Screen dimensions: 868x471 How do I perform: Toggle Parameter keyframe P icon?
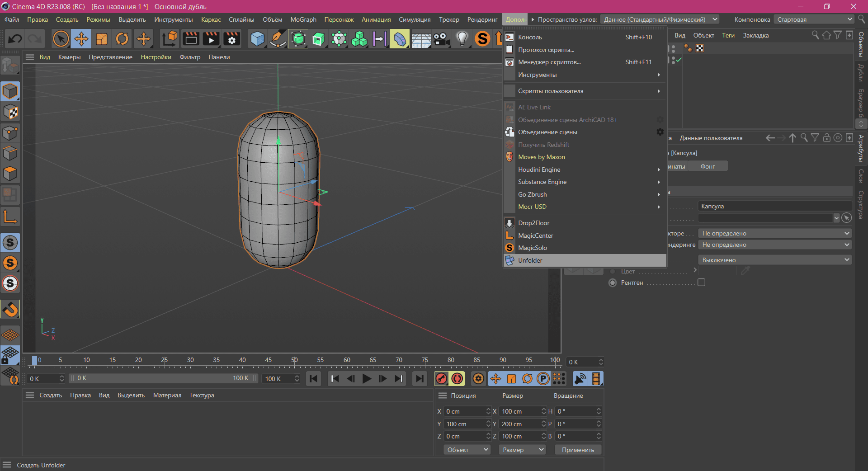tap(543, 379)
